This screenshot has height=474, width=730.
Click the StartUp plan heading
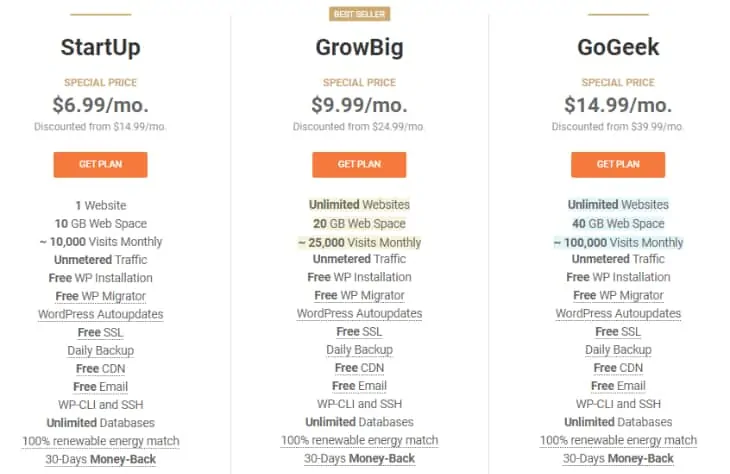(100, 47)
